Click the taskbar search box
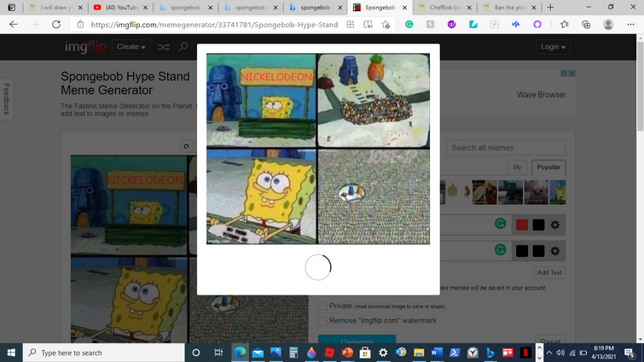 click(103, 353)
